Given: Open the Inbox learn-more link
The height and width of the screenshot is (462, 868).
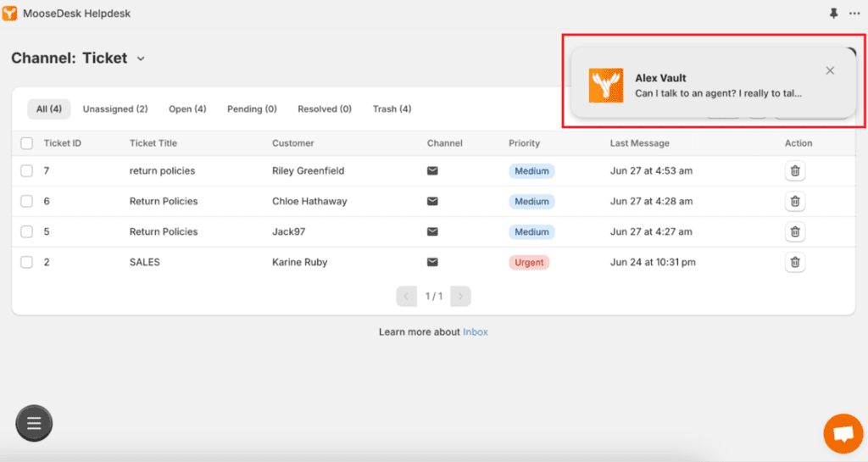Looking at the screenshot, I should [x=476, y=332].
